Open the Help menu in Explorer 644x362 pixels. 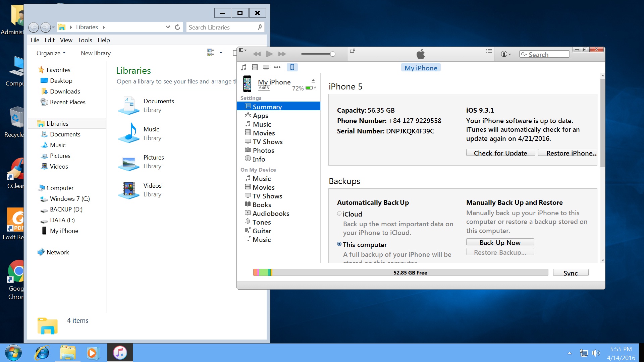pos(104,40)
